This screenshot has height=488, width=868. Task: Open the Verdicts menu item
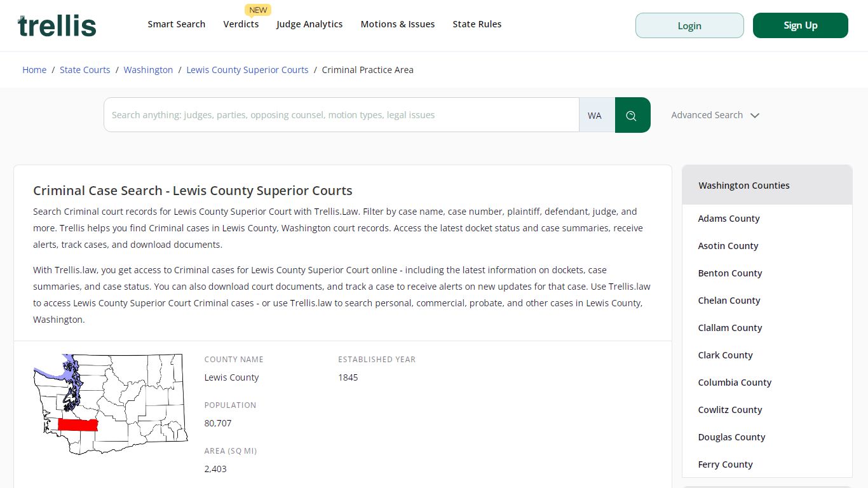click(241, 24)
